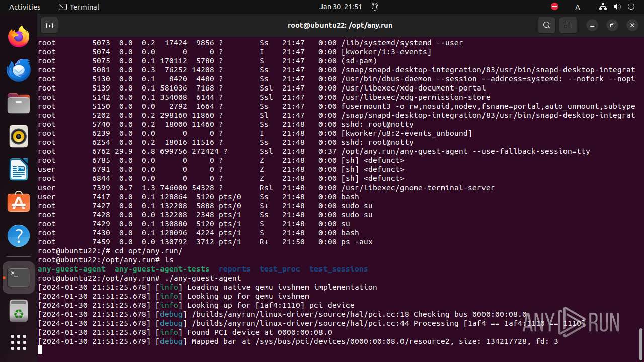Click the 'test_proc' directory name
The height and width of the screenshot is (362, 644).
point(280,269)
